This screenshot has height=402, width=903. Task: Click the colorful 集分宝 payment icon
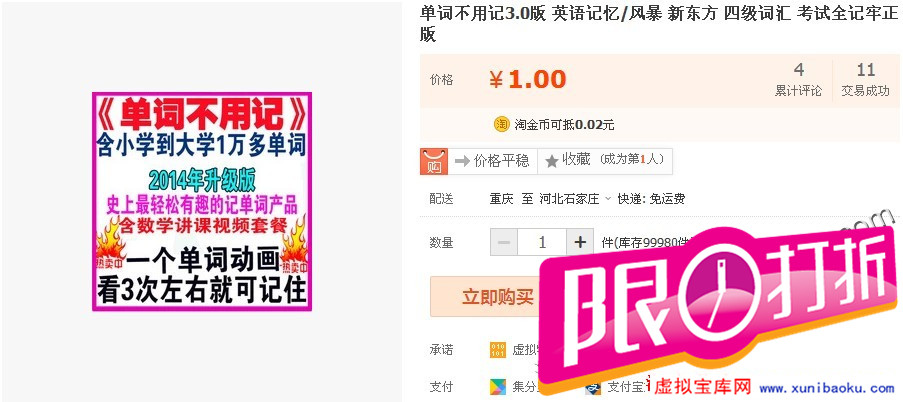(x=498, y=386)
